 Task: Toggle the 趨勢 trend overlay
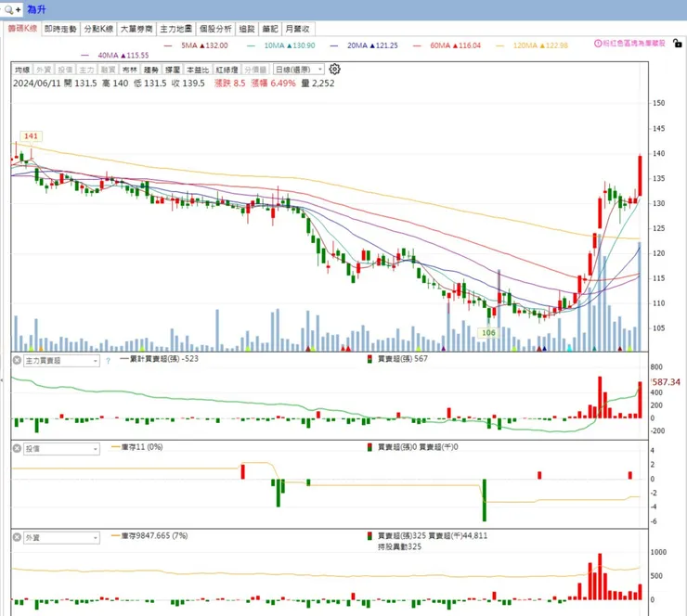(150, 70)
